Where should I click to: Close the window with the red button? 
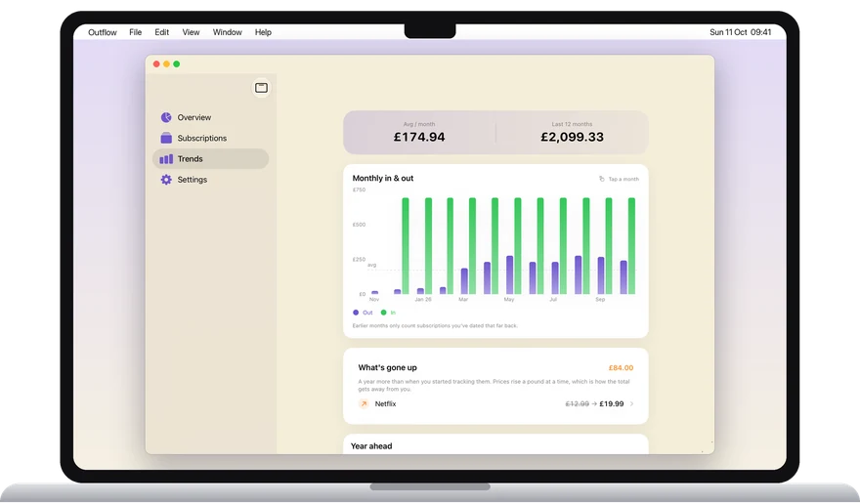point(156,64)
